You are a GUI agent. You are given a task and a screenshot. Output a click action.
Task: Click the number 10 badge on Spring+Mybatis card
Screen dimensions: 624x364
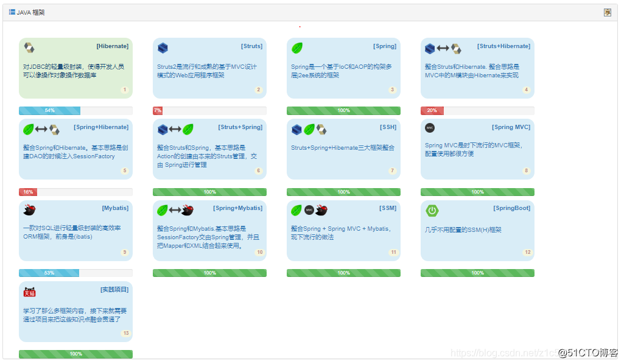[260, 252]
